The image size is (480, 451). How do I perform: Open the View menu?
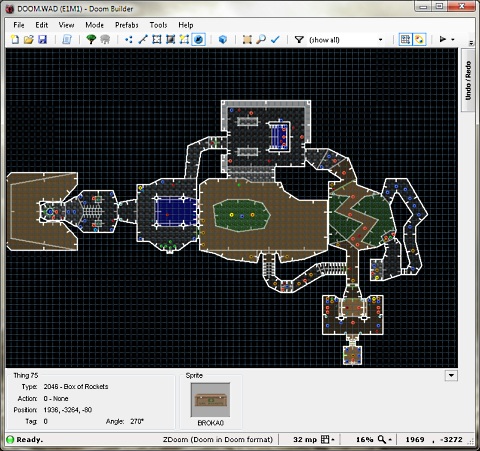[66, 25]
